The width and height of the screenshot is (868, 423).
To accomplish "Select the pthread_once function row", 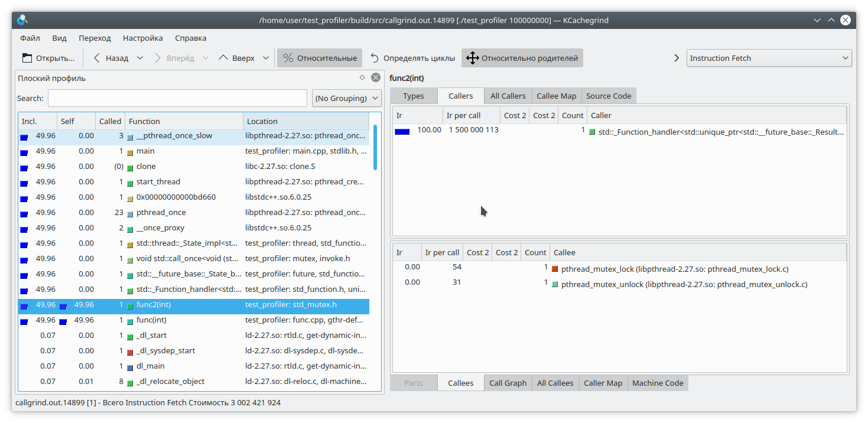I will tap(194, 213).
